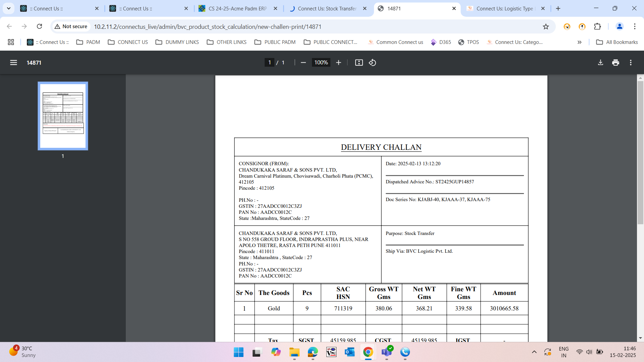
Task: Switch to first Connect Us tab
Action: 60,9
